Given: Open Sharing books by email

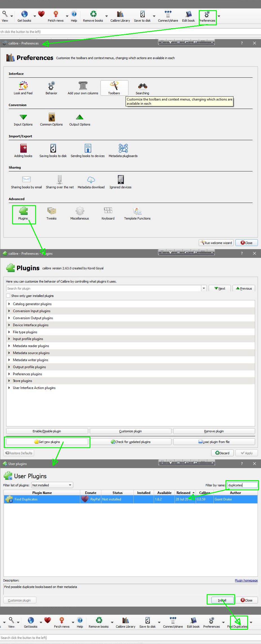Looking at the screenshot, I should (x=26, y=182).
